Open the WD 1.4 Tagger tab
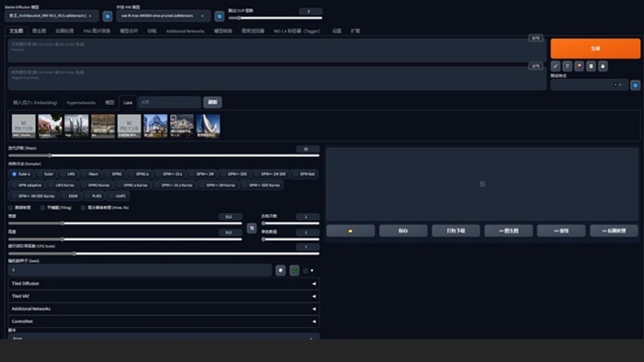644x362 pixels. tap(297, 31)
